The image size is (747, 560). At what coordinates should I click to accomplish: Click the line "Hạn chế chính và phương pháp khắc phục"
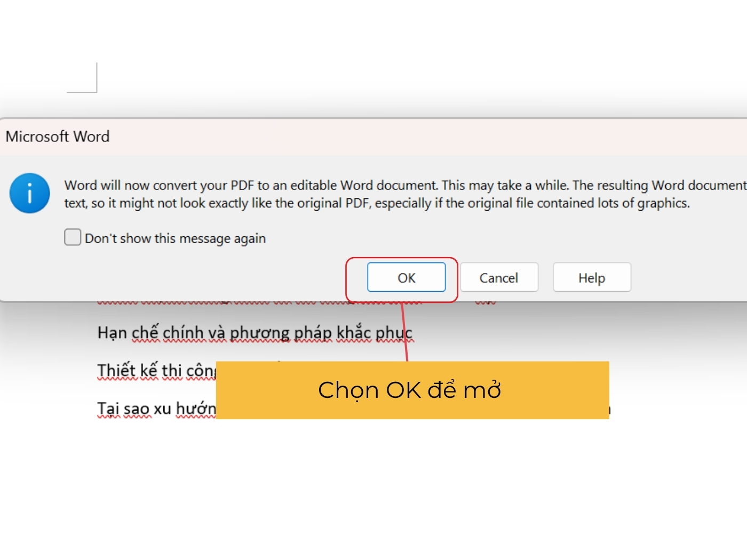255,333
